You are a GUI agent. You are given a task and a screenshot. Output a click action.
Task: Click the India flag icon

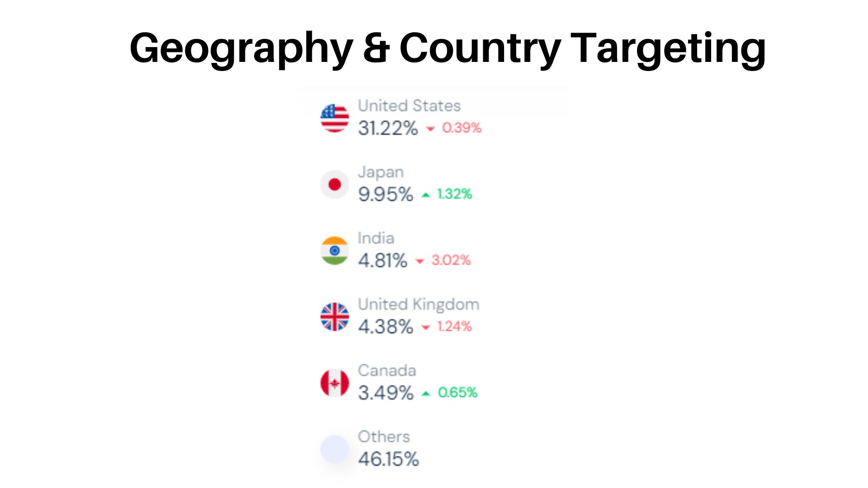click(335, 250)
